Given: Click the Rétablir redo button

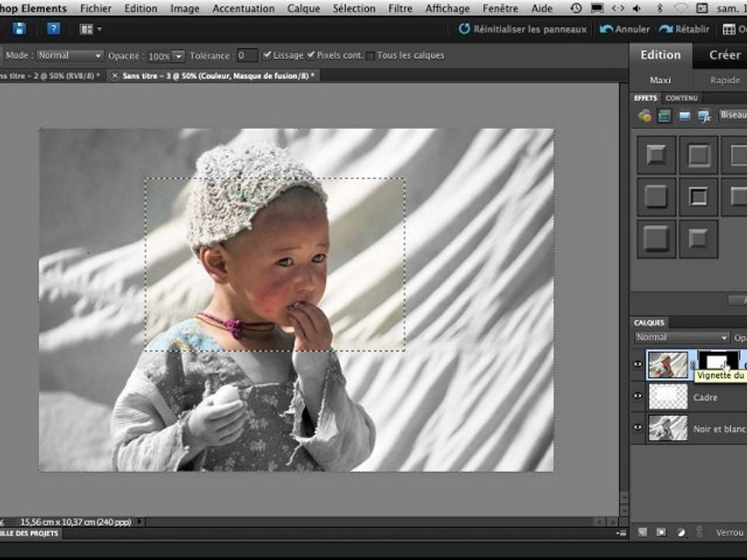Looking at the screenshot, I should 684,29.
